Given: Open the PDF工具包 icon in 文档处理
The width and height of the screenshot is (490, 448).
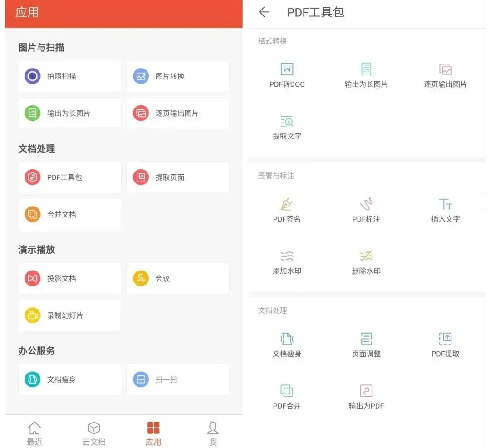Looking at the screenshot, I should pyautogui.click(x=33, y=177).
